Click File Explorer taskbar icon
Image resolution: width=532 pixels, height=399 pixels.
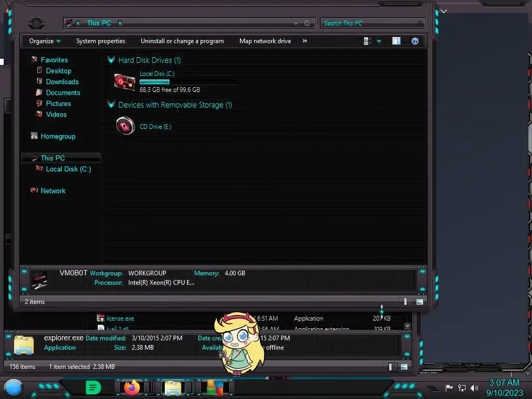coord(172,388)
